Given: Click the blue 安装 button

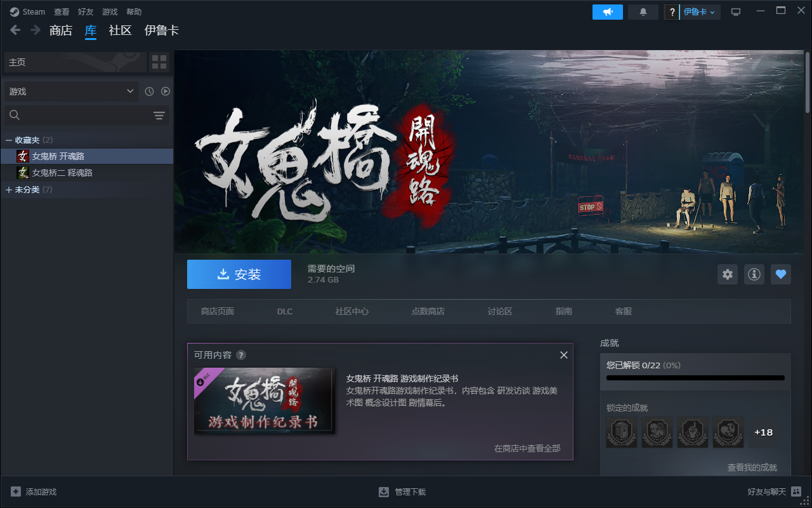Looking at the screenshot, I should pyautogui.click(x=239, y=274).
